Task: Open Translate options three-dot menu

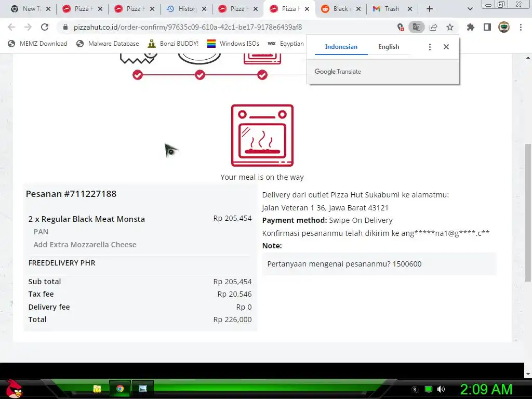Action: coord(430,47)
